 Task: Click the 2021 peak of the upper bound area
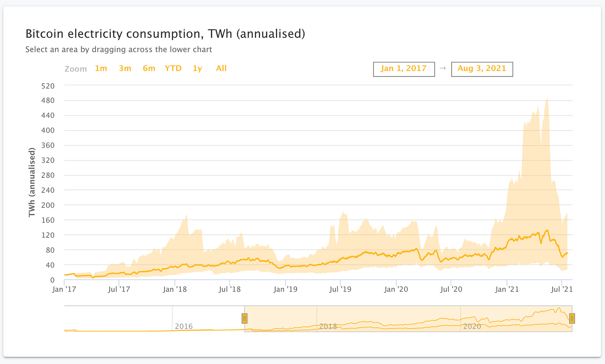(547, 99)
